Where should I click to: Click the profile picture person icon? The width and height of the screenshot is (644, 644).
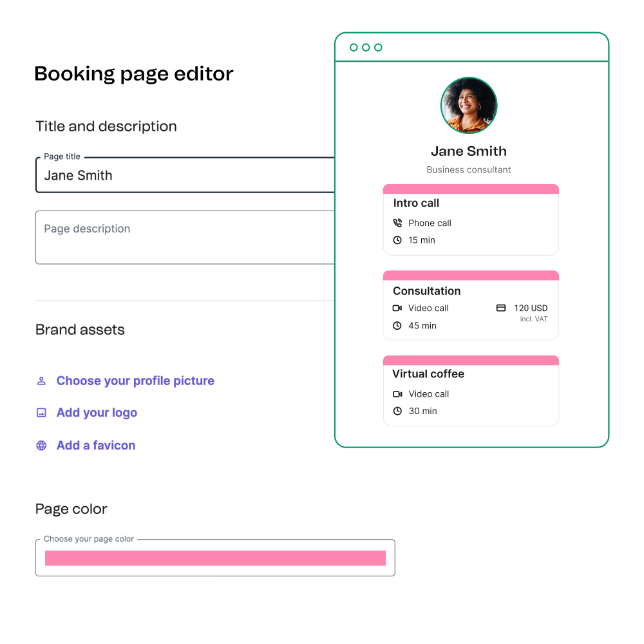click(41, 381)
